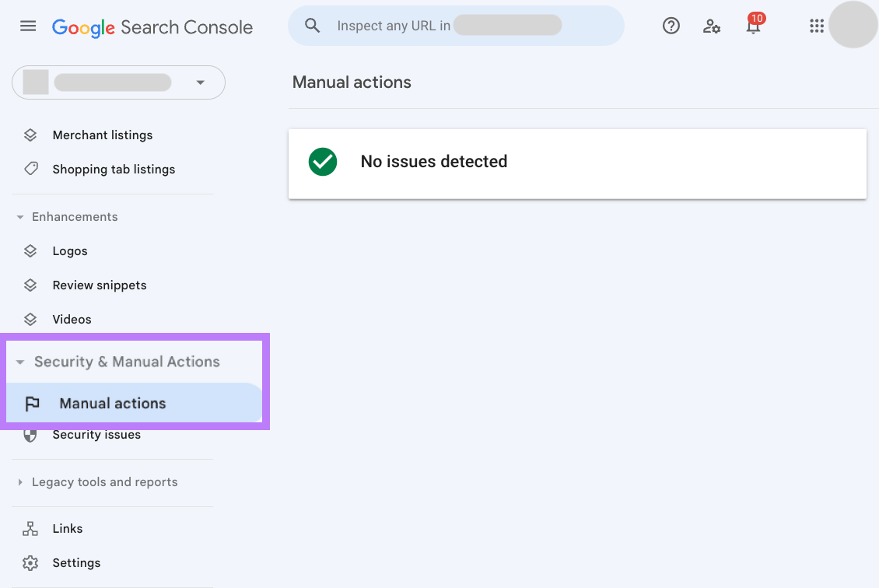Collapse the Security & Manual Actions section
This screenshot has width=879, height=588.
tap(19, 361)
